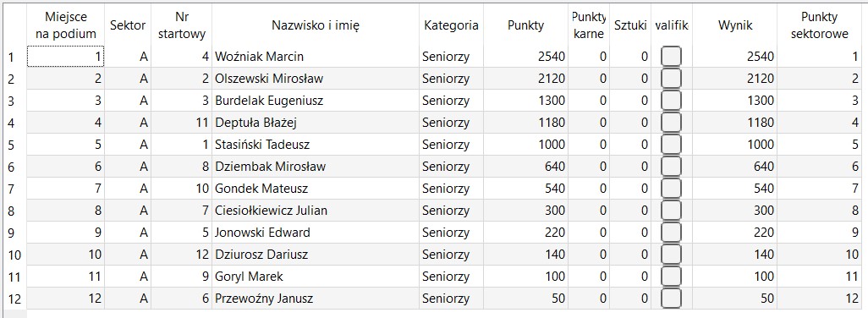Image resolution: width=868 pixels, height=318 pixels.
Task: Check the qualification box for Przewoźny Janusz
Action: click(x=671, y=299)
